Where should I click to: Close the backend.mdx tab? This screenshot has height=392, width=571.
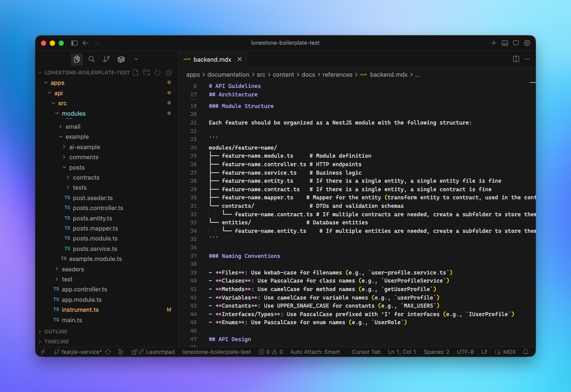click(x=240, y=59)
